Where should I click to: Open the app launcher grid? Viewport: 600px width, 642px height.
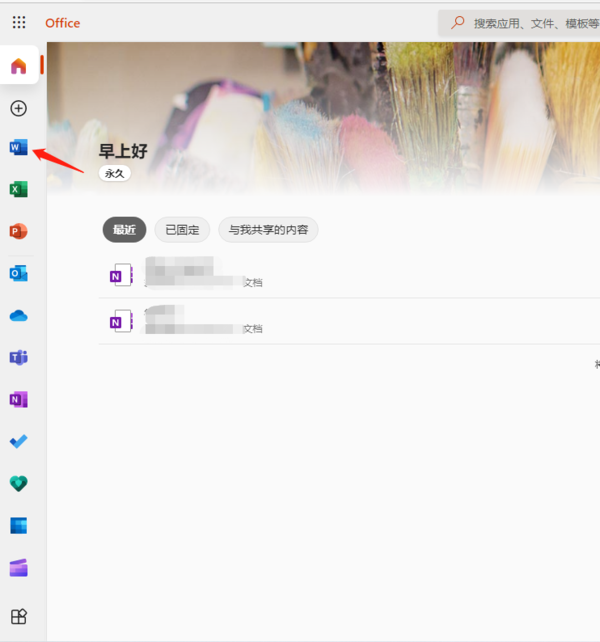[19, 23]
